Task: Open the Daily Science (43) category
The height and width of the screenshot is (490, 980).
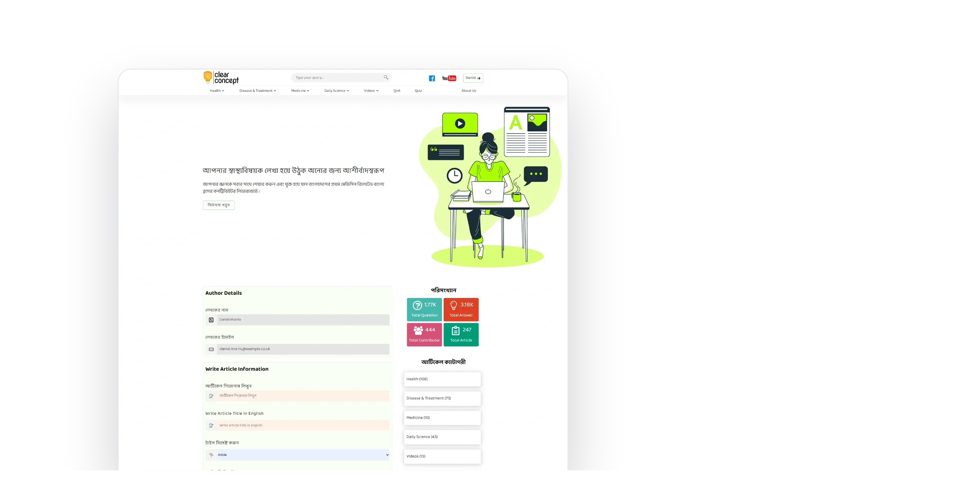Action: coord(442,437)
